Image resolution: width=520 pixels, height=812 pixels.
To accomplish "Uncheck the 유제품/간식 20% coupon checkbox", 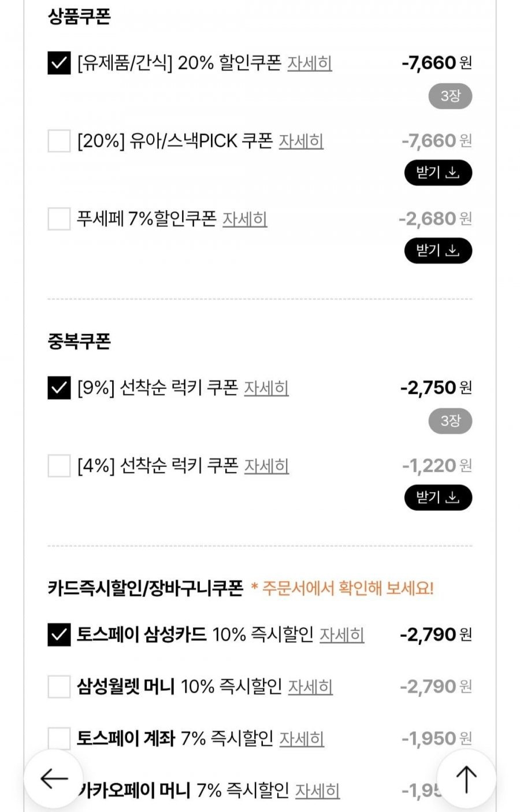I will [59, 62].
